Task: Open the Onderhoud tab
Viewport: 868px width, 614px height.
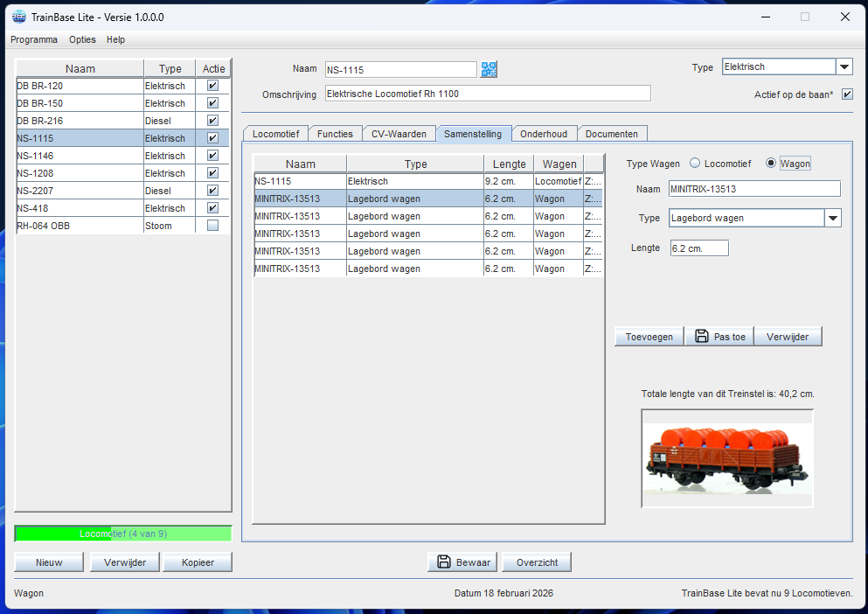Action: coord(543,134)
